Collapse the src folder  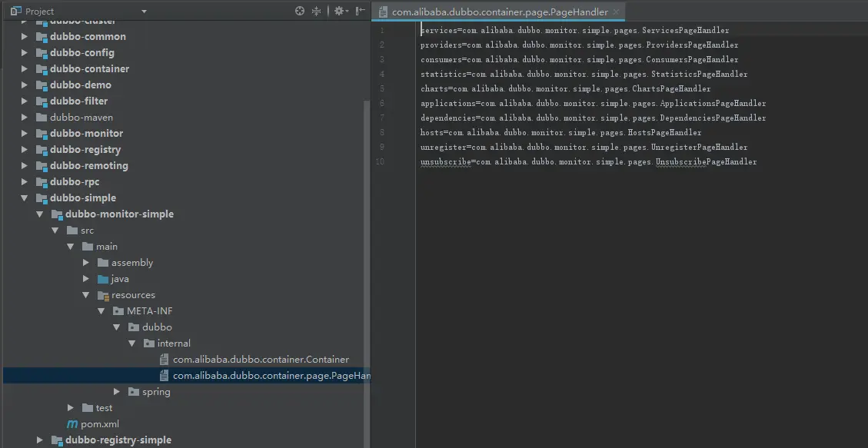click(55, 230)
